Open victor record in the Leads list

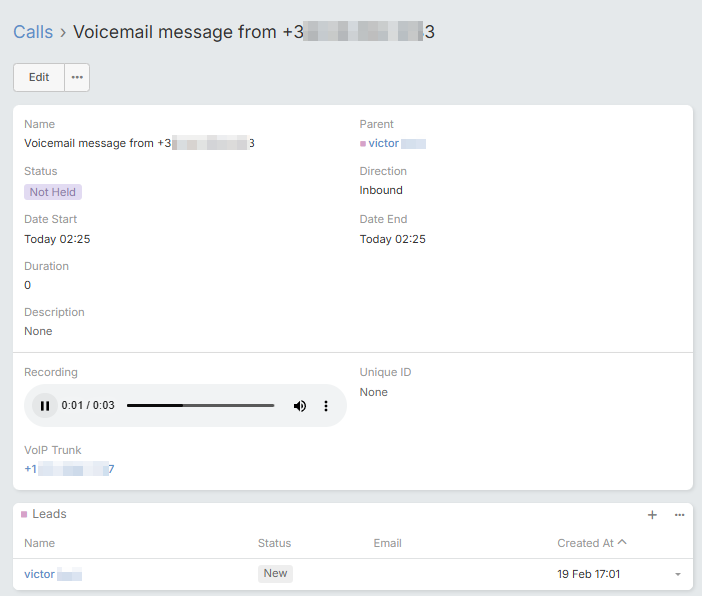coord(40,574)
